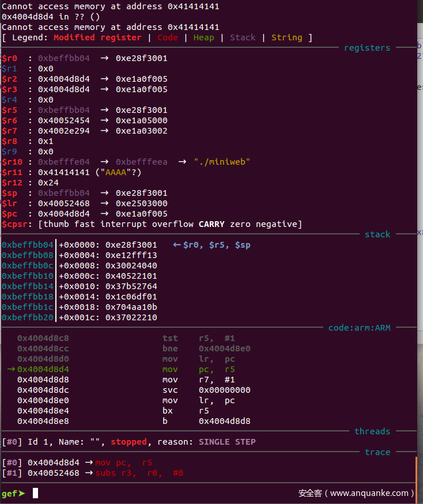Select the 'Code' legend label
This screenshot has width=423, height=504.
pyautogui.click(x=168, y=37)
